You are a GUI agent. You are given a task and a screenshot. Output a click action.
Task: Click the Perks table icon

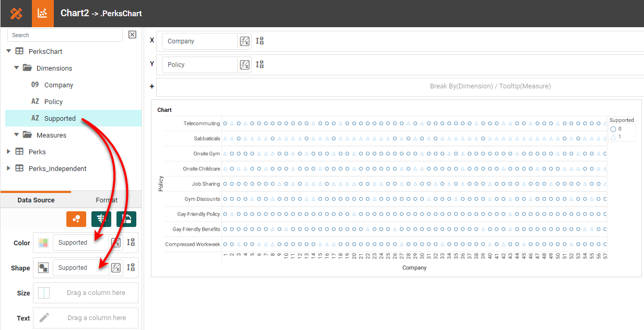pyautogui.click(x=19, y=152)
